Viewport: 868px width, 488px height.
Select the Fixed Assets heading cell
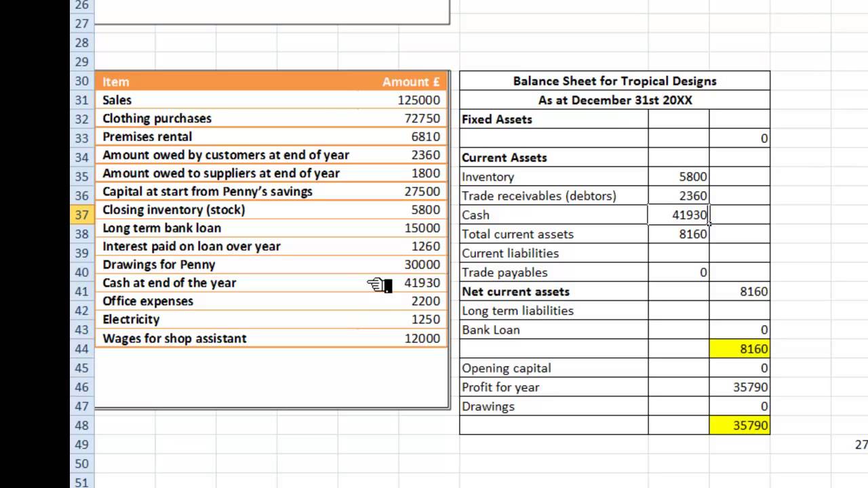pos(554,119)
